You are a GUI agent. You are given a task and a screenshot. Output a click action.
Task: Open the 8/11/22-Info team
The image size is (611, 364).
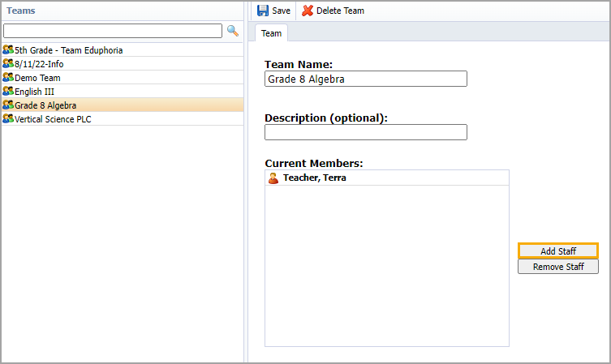pyautogui.click(x=39, y=64)
